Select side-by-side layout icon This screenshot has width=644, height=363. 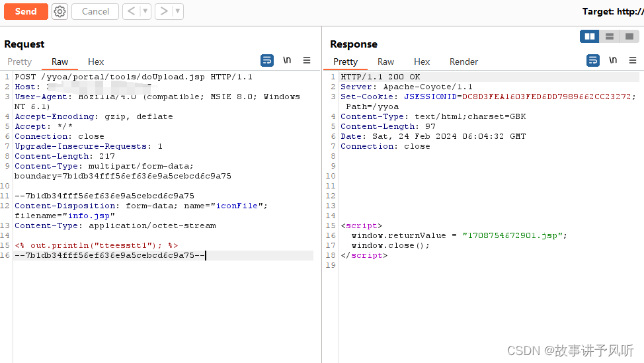(590, 36)
